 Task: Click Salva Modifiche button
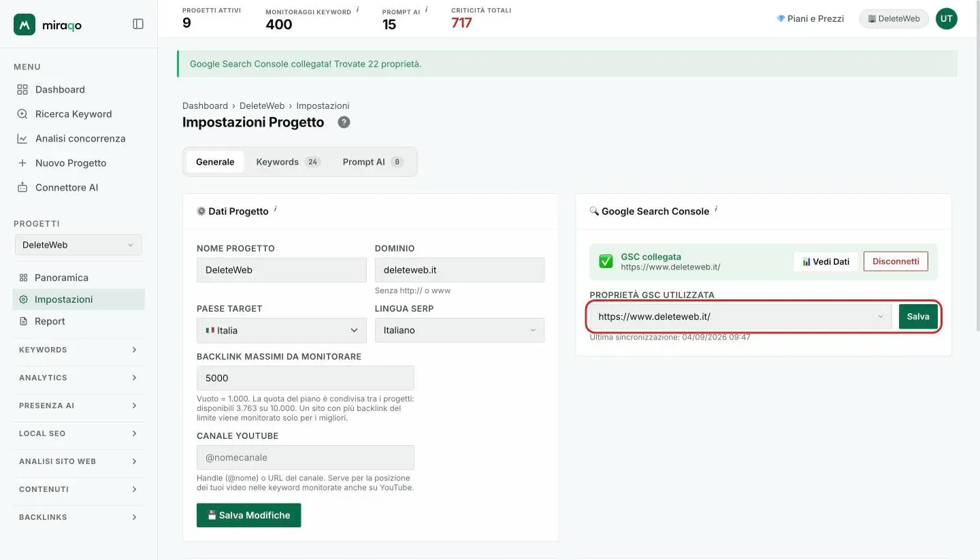pos(248,515)
